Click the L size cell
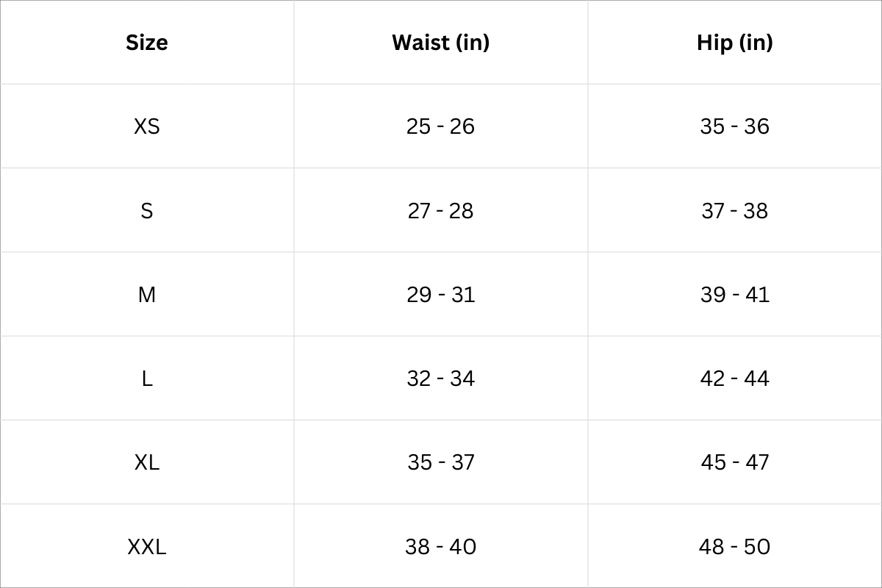This screenshot has width=882, height=588. tap(147, 379)
